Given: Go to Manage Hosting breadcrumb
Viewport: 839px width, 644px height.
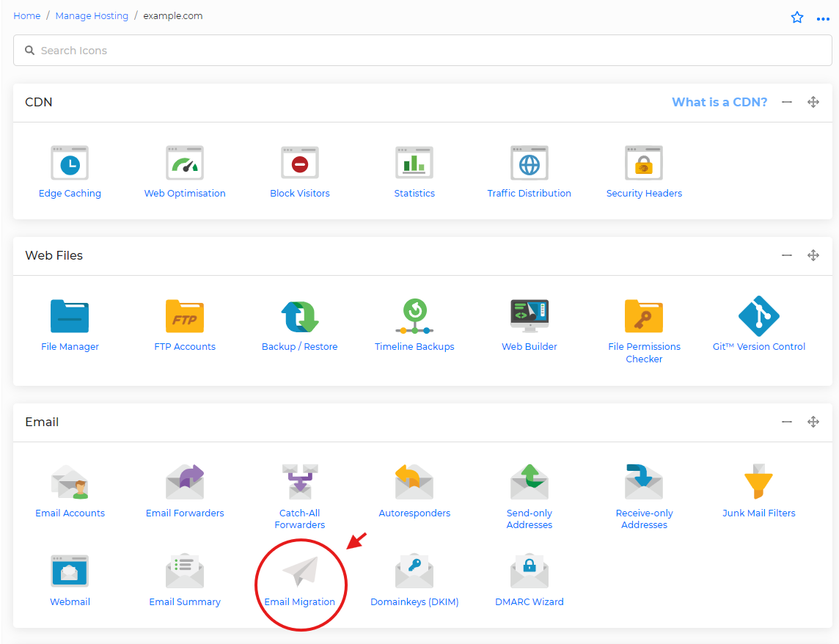Looking at the screenshot, I should coord(92,15).
